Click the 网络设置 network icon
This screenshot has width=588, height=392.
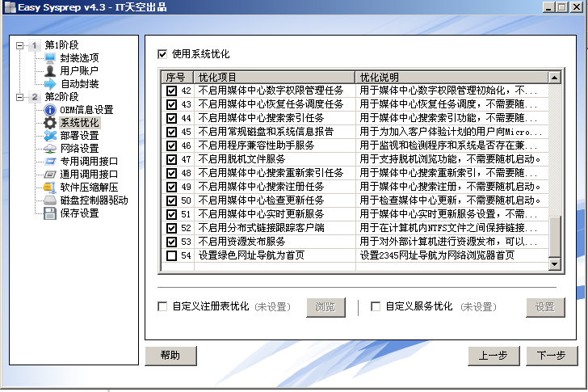click(x=50, y=149)
